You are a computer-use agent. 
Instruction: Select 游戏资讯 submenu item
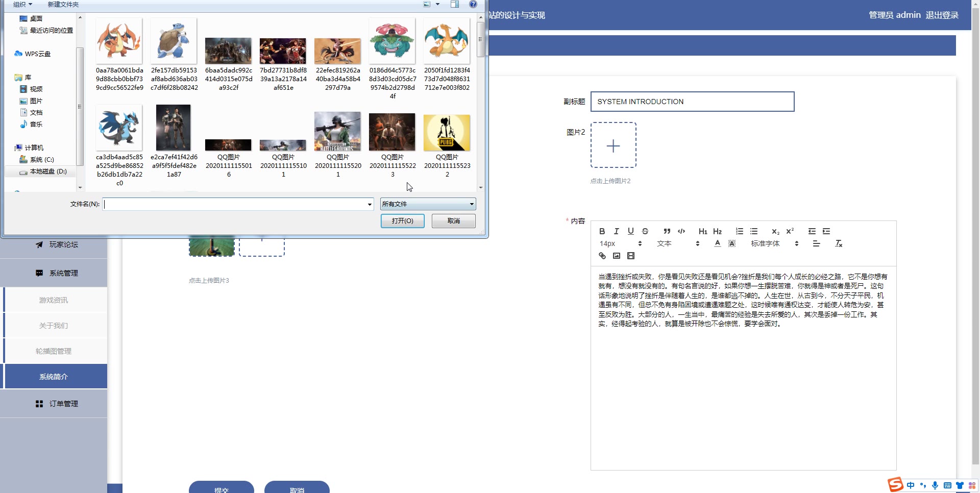coord(54,300)
